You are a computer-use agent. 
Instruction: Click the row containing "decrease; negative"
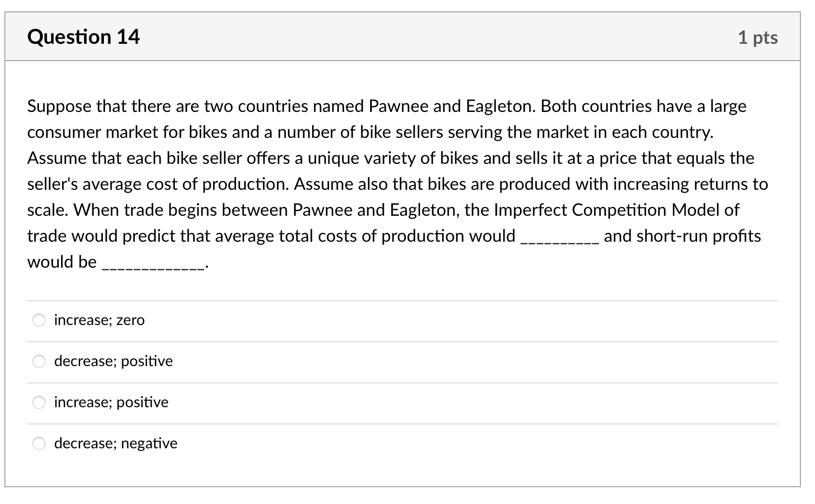pyautogui.click(x=403, y=443)
